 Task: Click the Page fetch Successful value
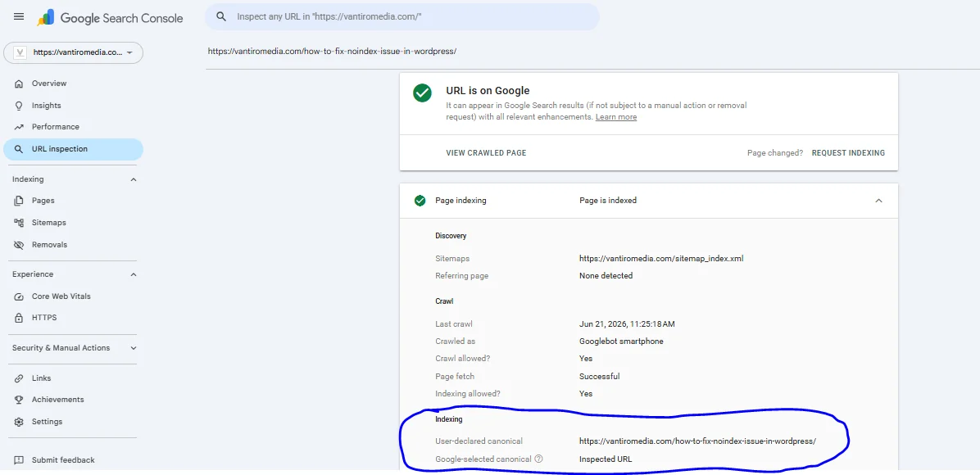[599, 376]
